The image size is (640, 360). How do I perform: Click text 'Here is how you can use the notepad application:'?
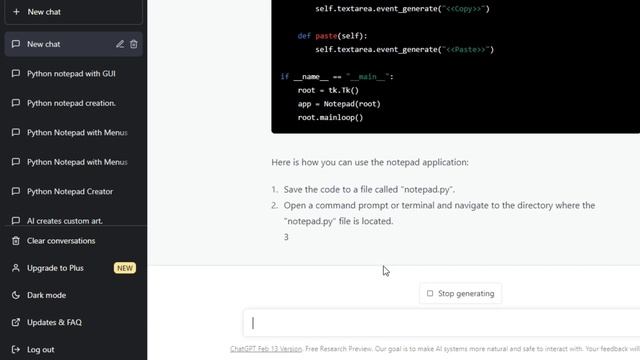pos(370,162)
